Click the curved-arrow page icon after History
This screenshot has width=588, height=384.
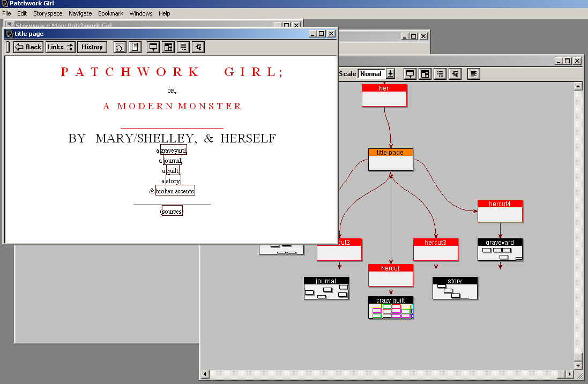click(120, 47)
